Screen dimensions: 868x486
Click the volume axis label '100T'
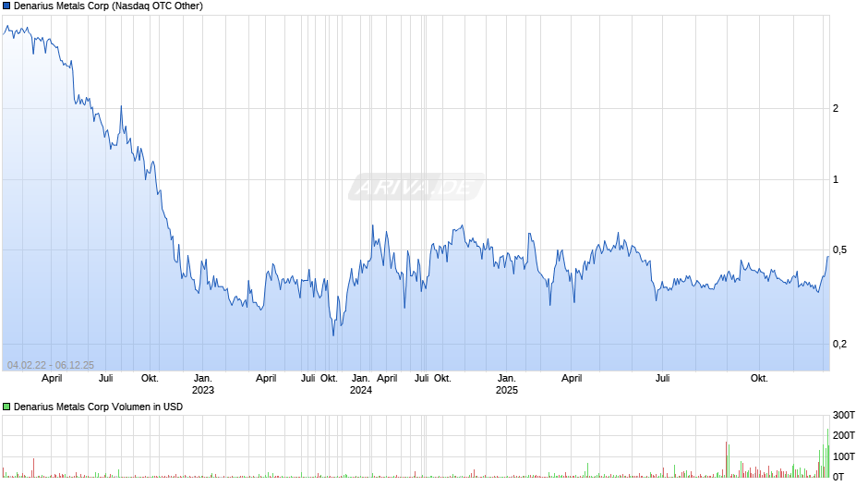844,456
